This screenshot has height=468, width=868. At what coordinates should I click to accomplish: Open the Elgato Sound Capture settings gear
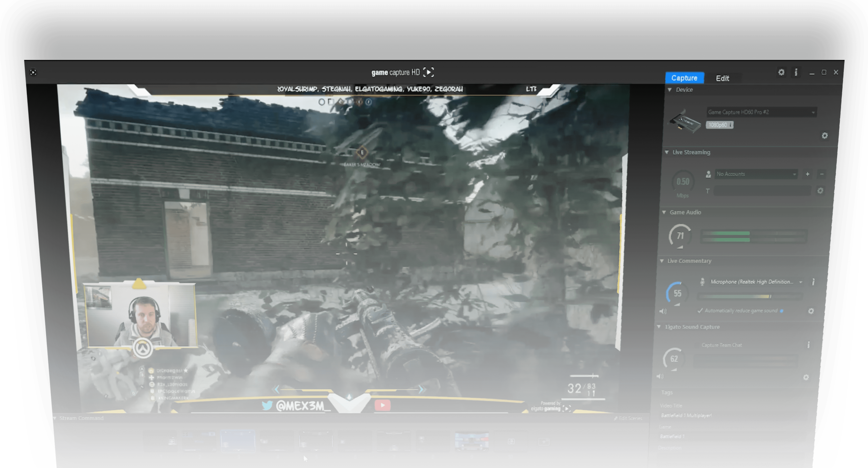(806, 377)
